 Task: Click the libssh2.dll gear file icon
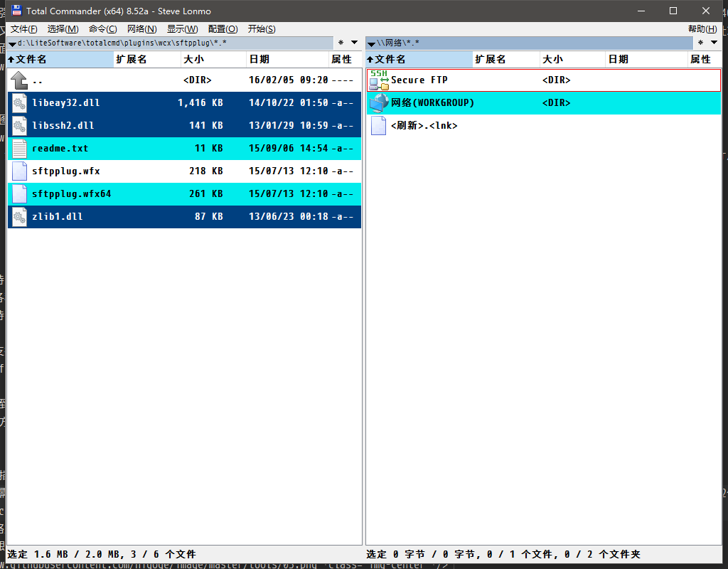click(x=19, y=125)
